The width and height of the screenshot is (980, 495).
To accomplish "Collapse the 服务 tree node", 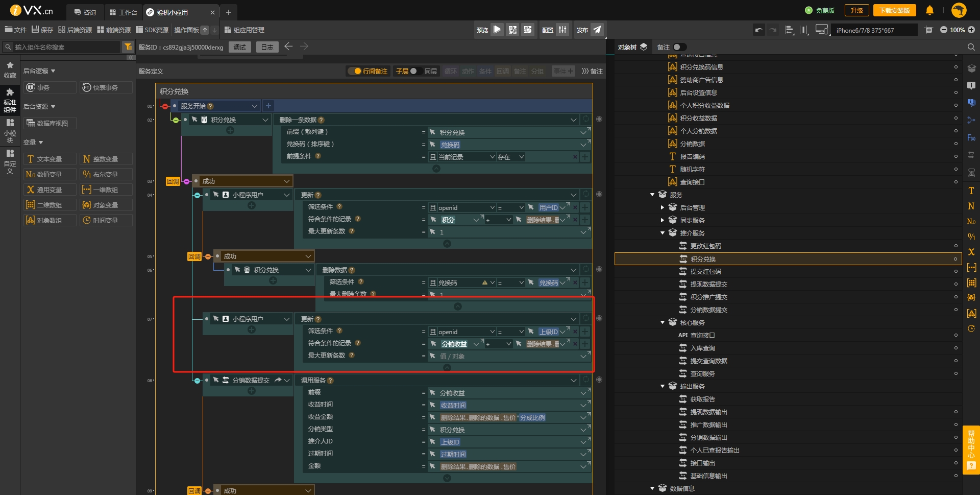I will tap(652, 195).
